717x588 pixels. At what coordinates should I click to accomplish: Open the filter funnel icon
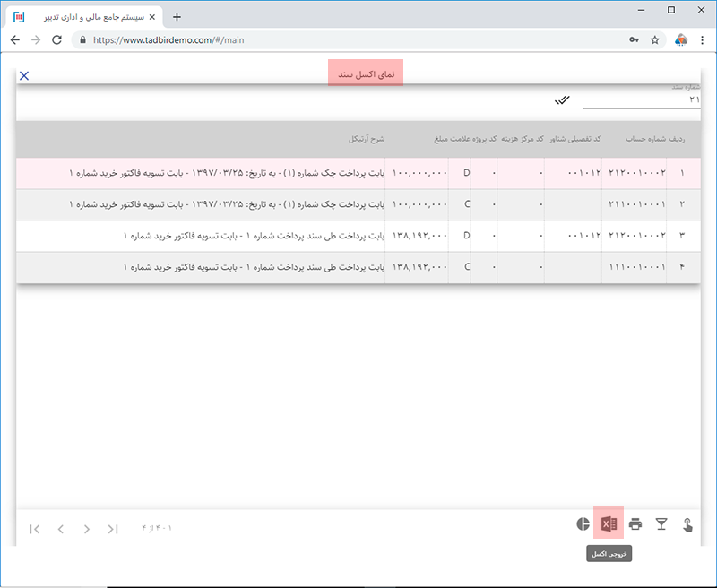click(x=661, y=524)
